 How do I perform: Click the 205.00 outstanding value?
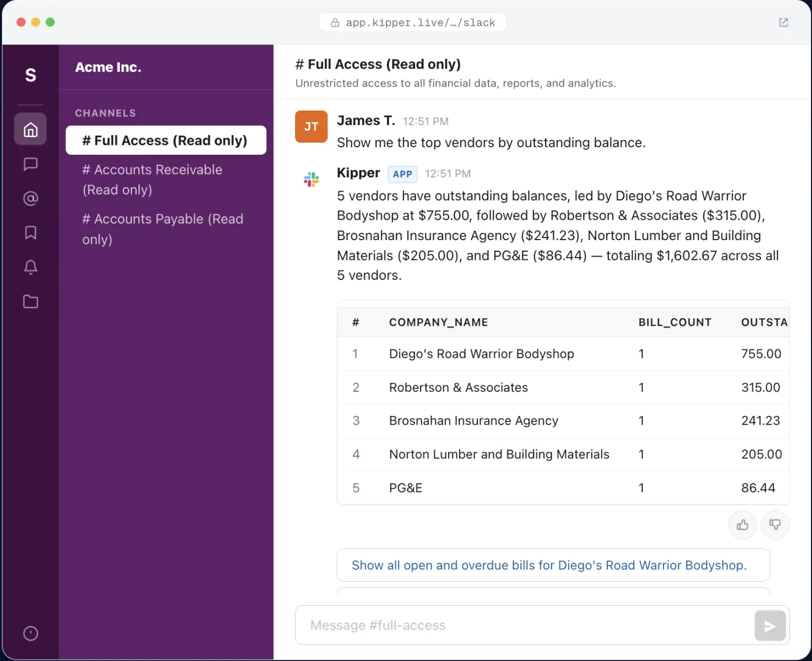pos(762,454)
